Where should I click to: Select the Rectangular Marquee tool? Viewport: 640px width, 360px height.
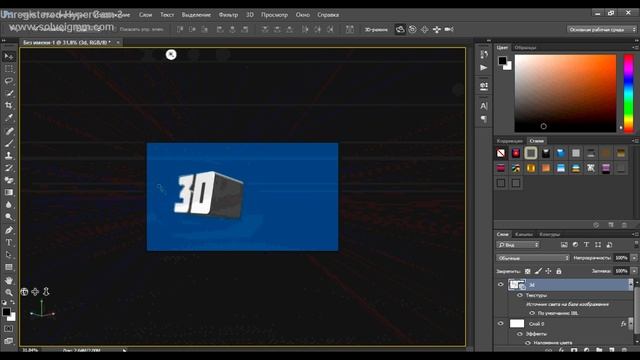(x=9, y=69)
